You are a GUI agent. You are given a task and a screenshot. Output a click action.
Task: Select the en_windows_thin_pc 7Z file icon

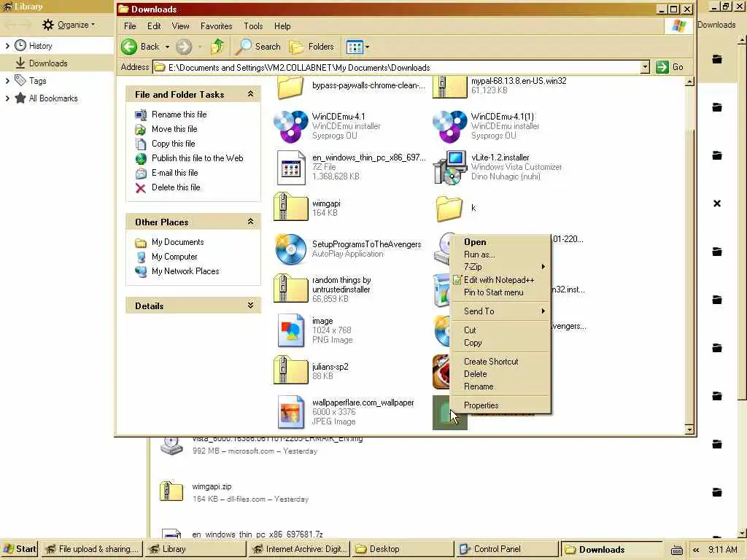pyautogui.click(x=290, y=167)
